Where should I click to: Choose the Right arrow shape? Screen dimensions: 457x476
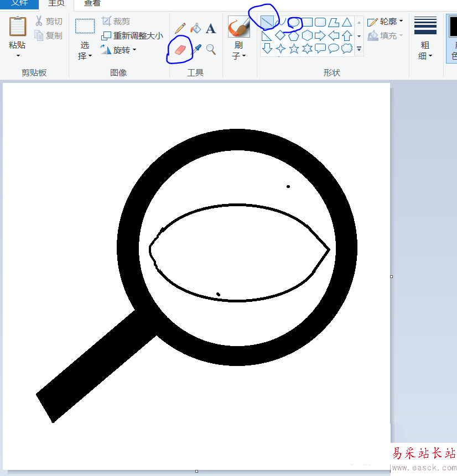[320, 35]
